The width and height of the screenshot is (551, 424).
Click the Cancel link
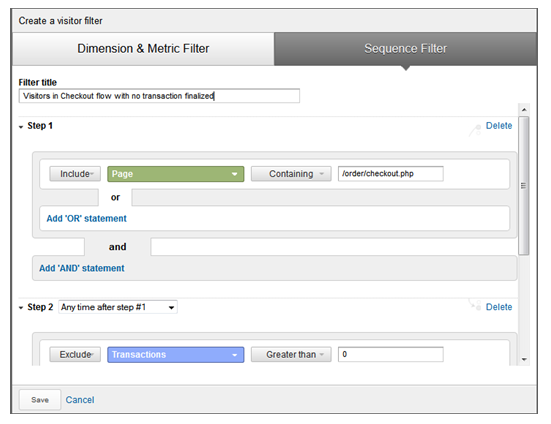click(80, 400)
